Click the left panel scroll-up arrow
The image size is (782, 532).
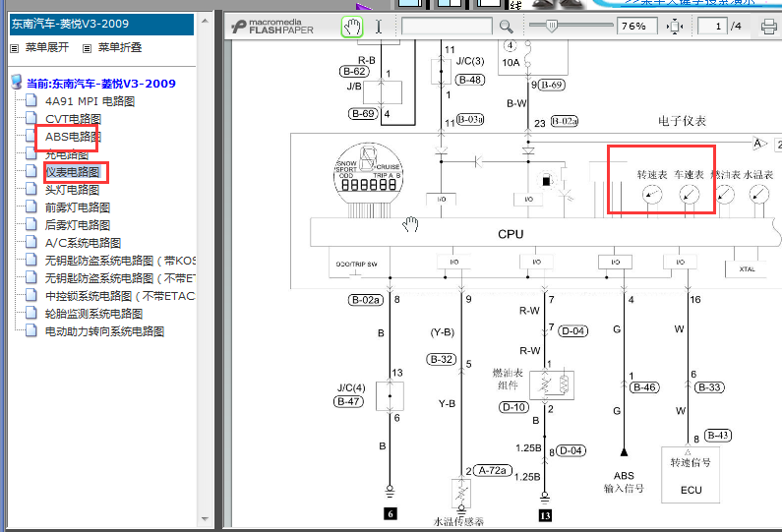205,21
